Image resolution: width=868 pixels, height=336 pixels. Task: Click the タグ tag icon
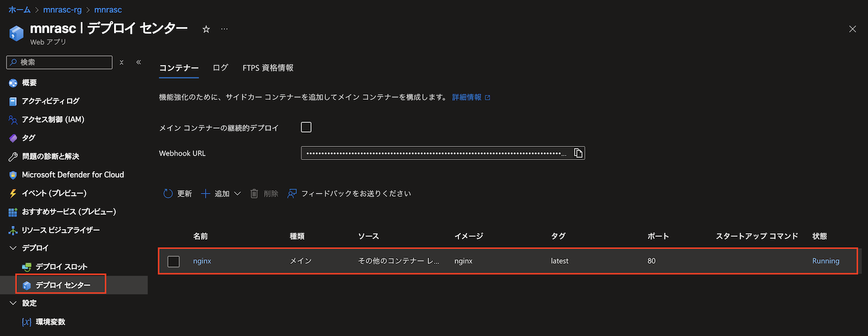13,138
